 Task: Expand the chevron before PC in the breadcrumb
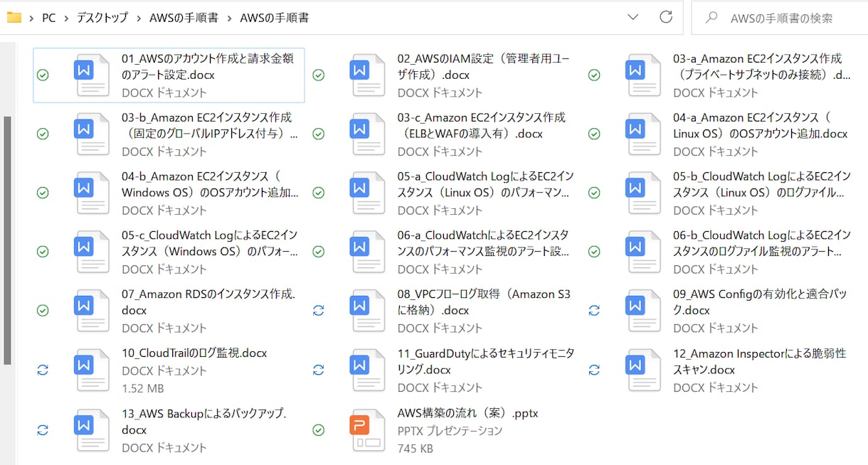(x=32, y=18)
